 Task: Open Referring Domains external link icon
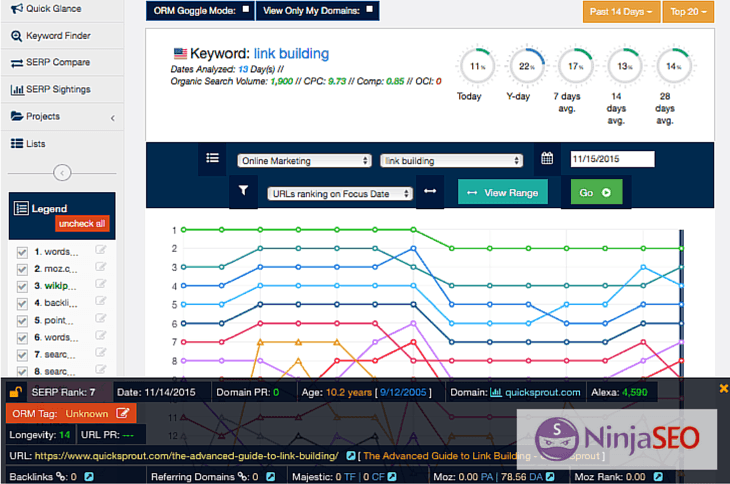[270, 477]
